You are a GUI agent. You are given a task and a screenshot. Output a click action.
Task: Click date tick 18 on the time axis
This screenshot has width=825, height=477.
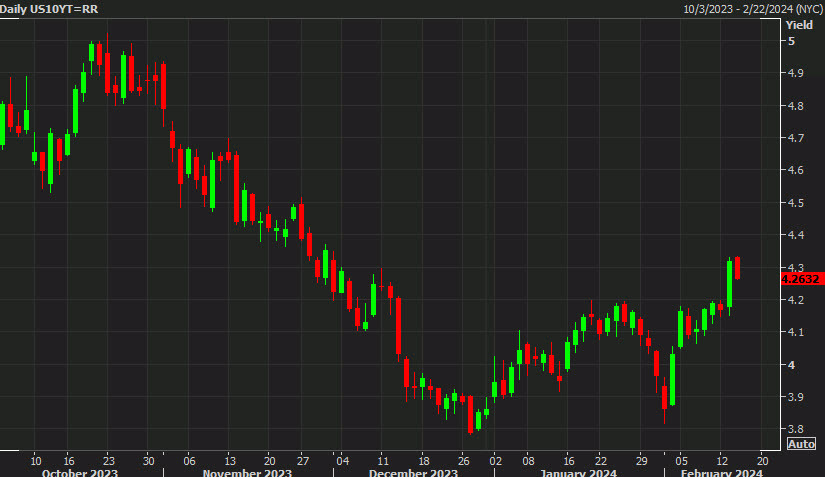(424, 461)
